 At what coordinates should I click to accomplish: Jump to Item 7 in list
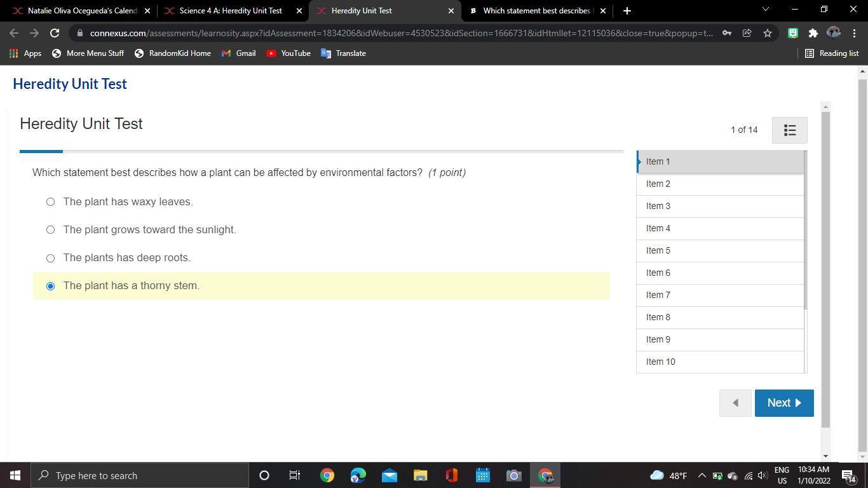(721, 295)
